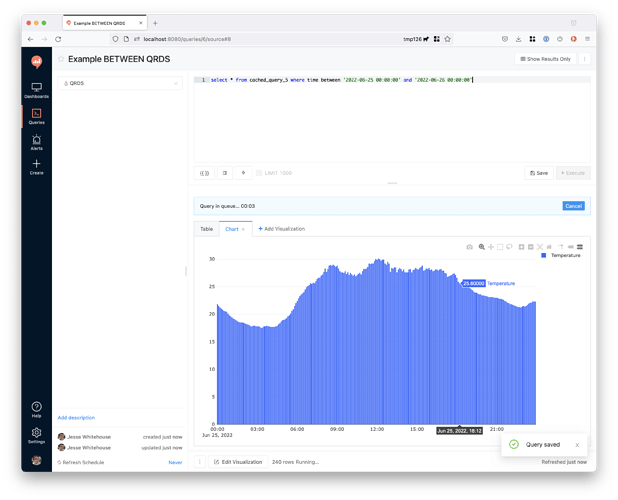
Task: Click Add description link
Action: [x=76, y=418]
